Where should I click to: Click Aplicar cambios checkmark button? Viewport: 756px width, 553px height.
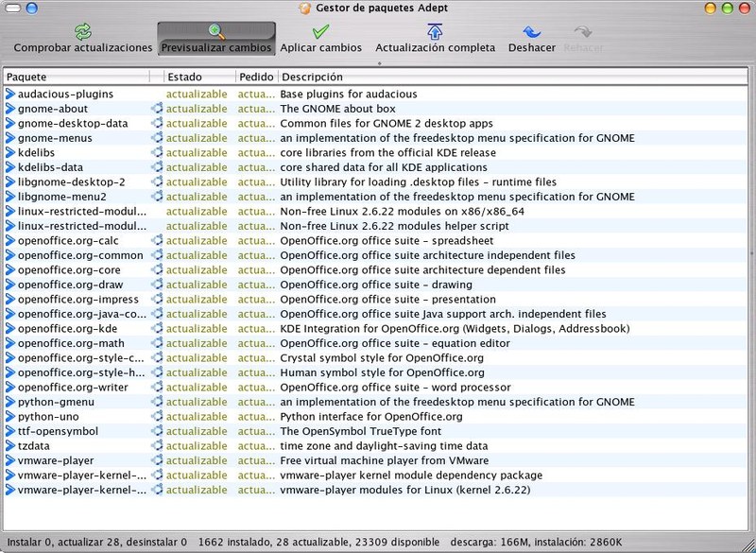click(x=320, y=39)
